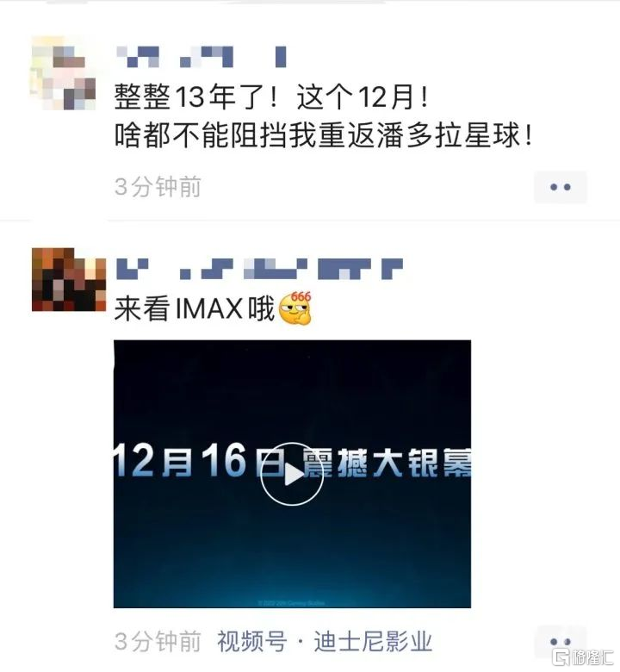Play the 12月16日 trailer video
Image resolution: width=620 pixels, height=672 pixels.
pos(292,474)
